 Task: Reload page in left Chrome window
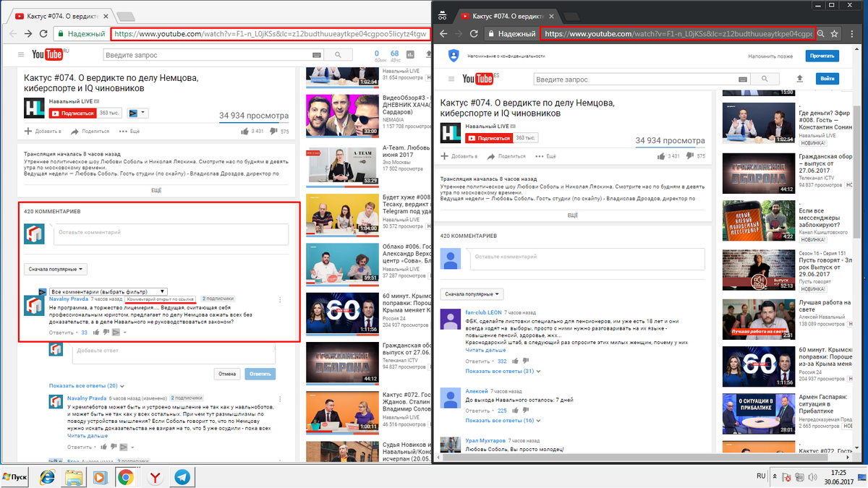[44, 33]
